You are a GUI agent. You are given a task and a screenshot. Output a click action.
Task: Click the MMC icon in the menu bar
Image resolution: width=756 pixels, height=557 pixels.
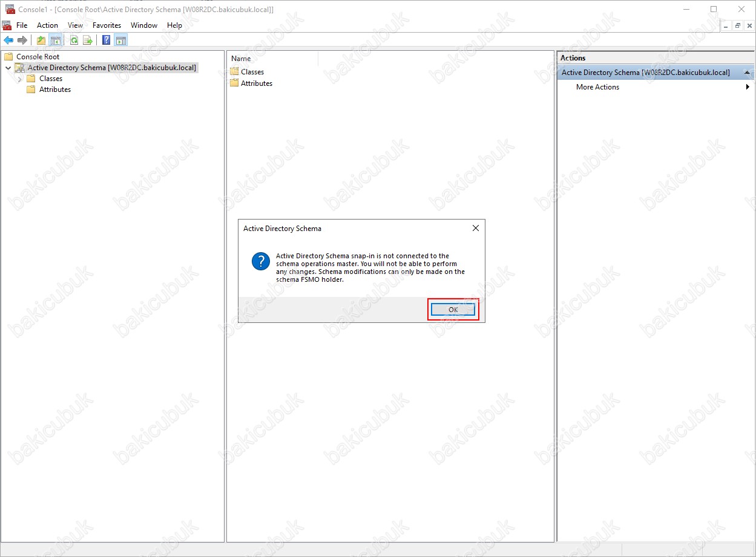[x=7, y=25]
